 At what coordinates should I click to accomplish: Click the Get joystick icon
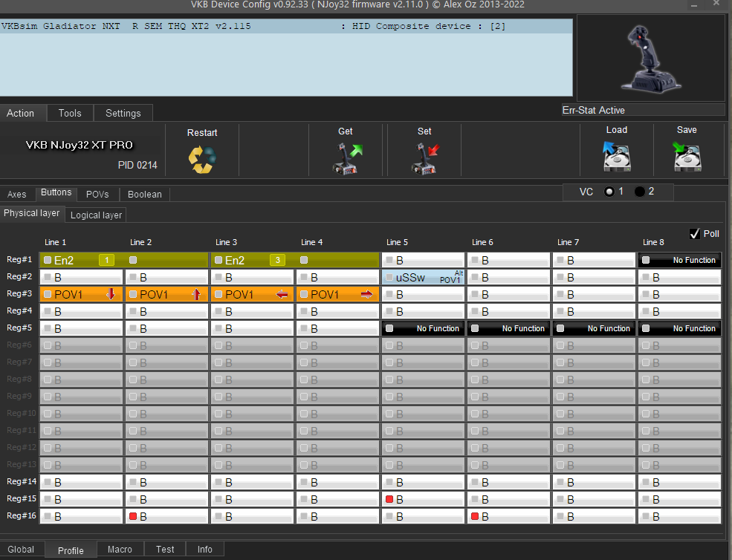point(347,159)
